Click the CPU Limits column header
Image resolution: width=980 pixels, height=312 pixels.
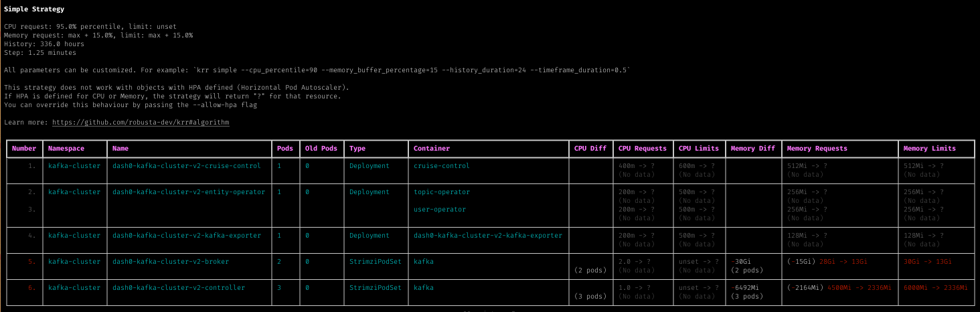coord(699,149)
